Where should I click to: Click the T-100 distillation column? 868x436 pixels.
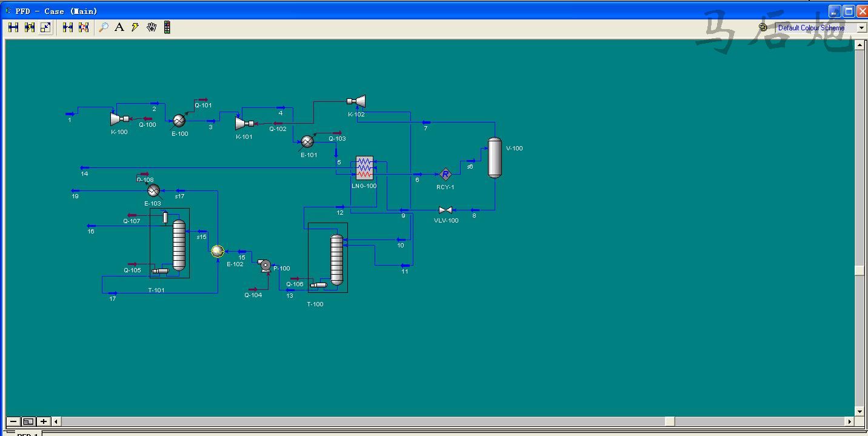(x=336, y=260)
